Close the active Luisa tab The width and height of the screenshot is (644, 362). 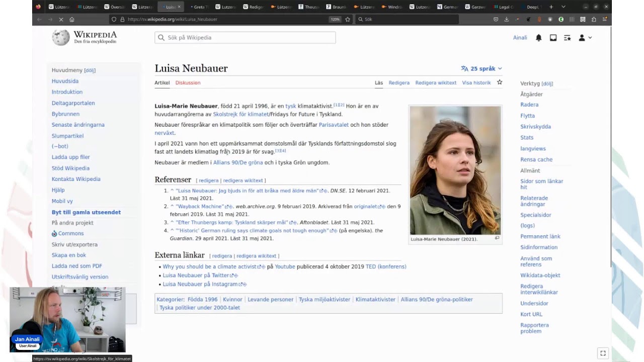pos(180,7)
